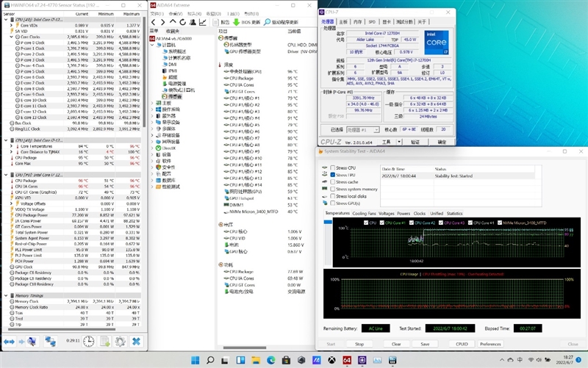Click the Intel Core logo in CPU-Z
The image size is (588, 368).
click(437, 43)
